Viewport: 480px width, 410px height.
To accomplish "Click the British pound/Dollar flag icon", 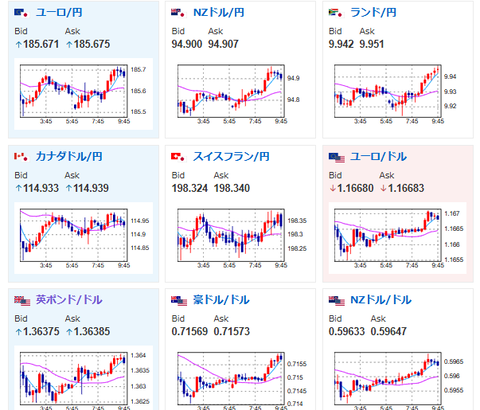I will (22, 301).
